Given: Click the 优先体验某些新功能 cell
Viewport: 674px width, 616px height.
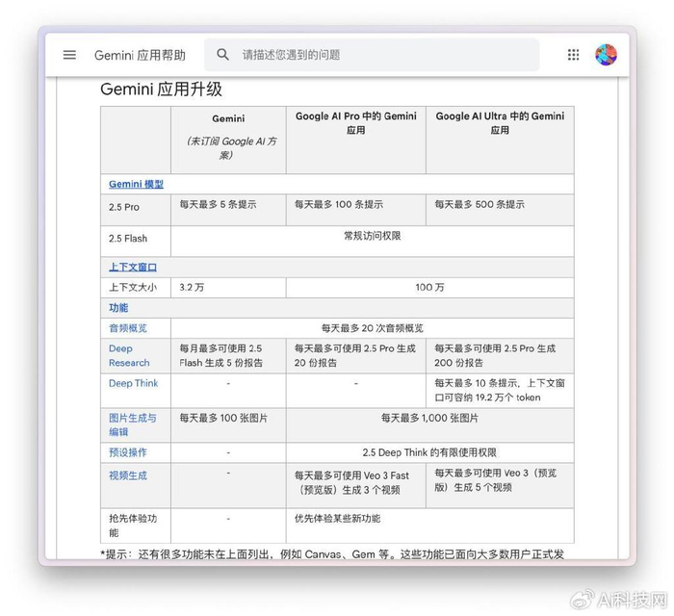Looking at the screenshot, I should pos(429,526).
